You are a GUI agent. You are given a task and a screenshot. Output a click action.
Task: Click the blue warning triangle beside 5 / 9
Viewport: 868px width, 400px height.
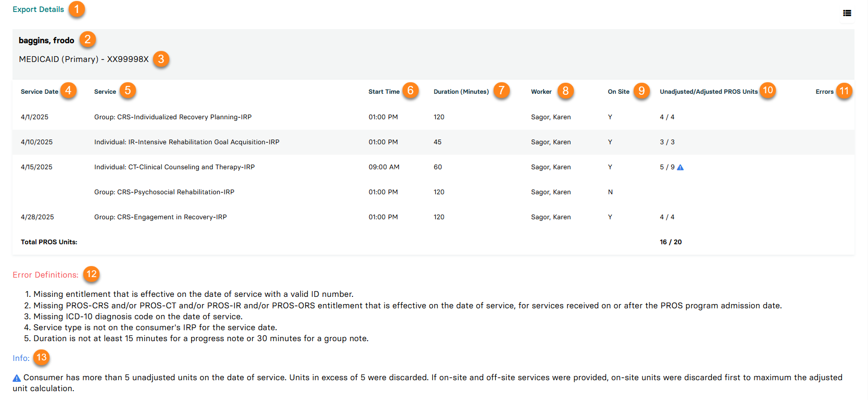tap(680, 167)
